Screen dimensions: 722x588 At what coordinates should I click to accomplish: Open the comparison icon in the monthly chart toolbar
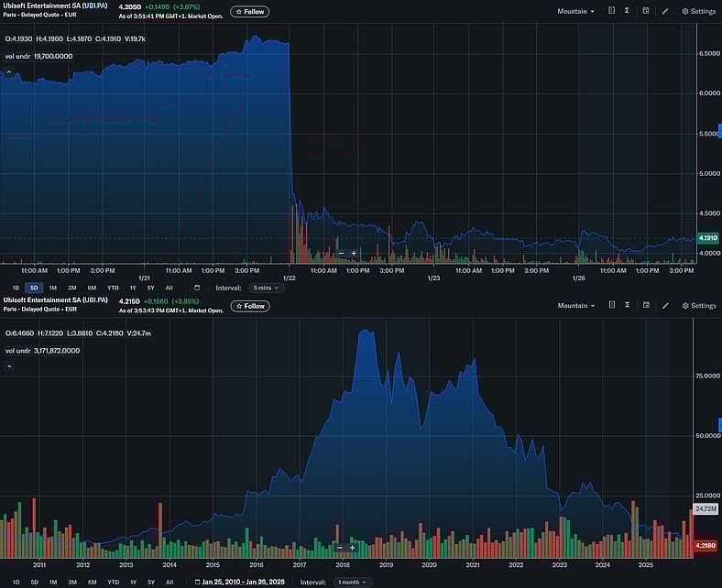[x=611, y=305]
